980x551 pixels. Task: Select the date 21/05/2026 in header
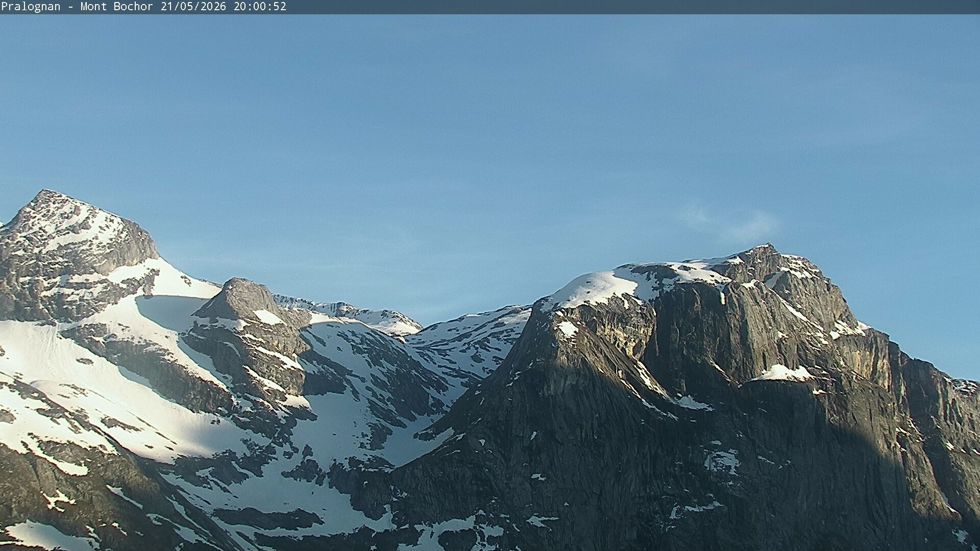tap(193, 7)
